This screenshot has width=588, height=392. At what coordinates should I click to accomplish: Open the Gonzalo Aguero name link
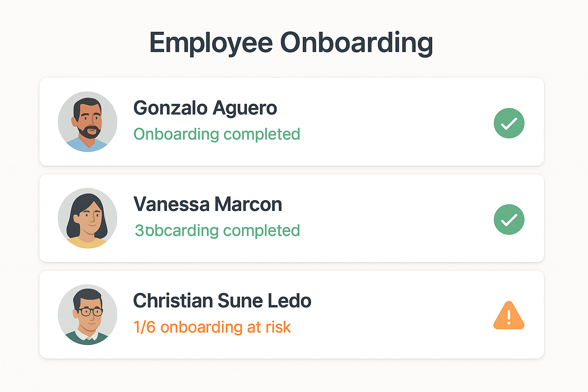205,108
